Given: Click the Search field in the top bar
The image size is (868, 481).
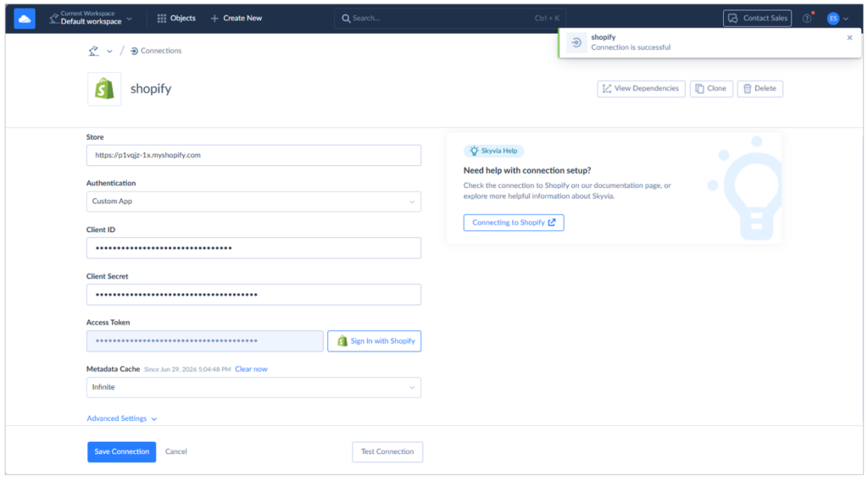Looking at the screenshot, I should [449, 19].
